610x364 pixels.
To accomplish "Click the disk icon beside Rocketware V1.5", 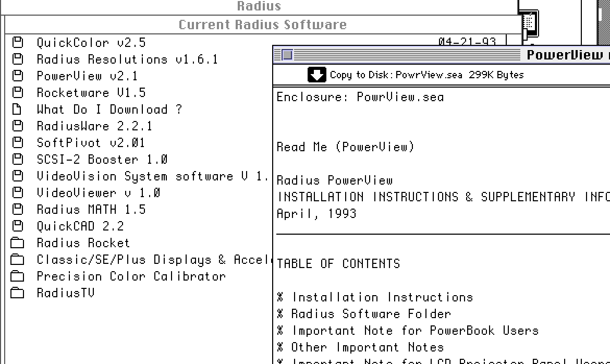I will tap(18, 93).
